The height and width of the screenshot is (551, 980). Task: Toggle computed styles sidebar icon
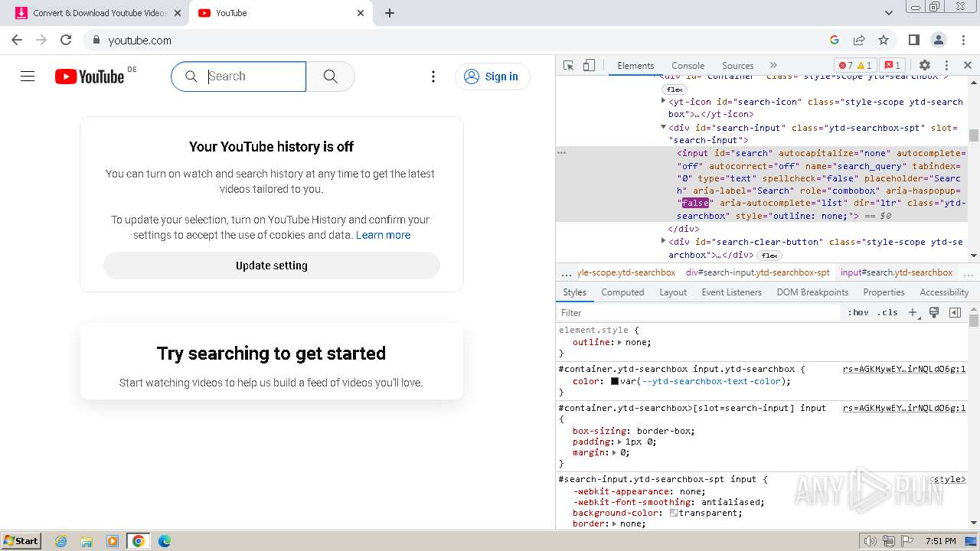955,312
